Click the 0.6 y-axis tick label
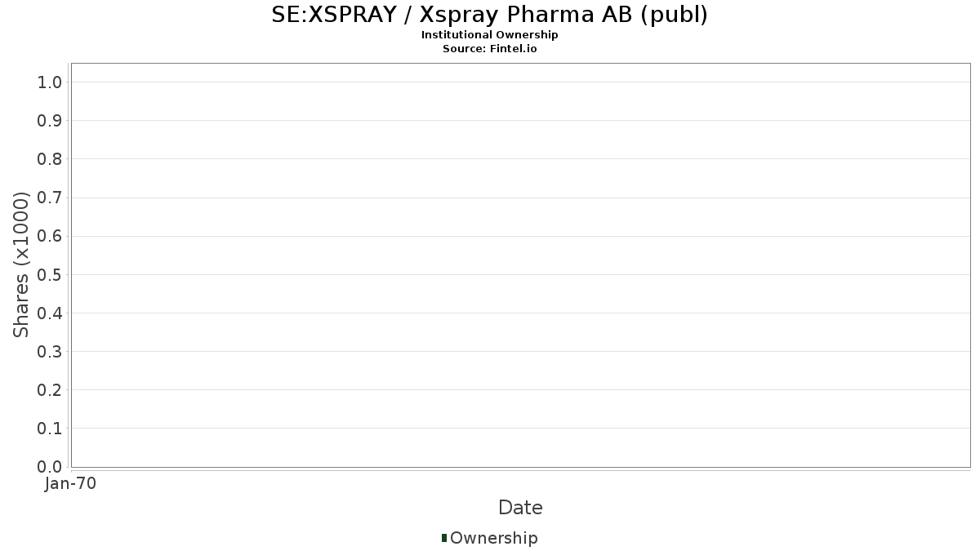The image size is (980, 551). click(50, 236)
